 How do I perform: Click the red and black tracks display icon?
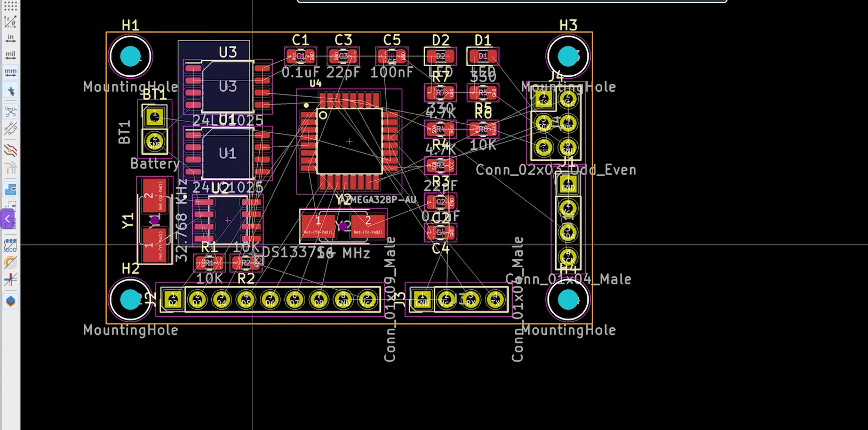pyautogui.click(x=10, y=149)
